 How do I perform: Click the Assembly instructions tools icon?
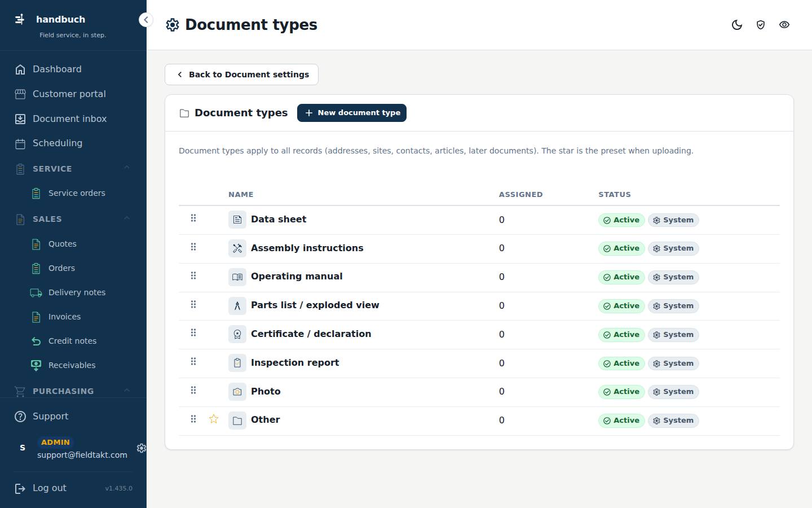(x=237, y=248)
